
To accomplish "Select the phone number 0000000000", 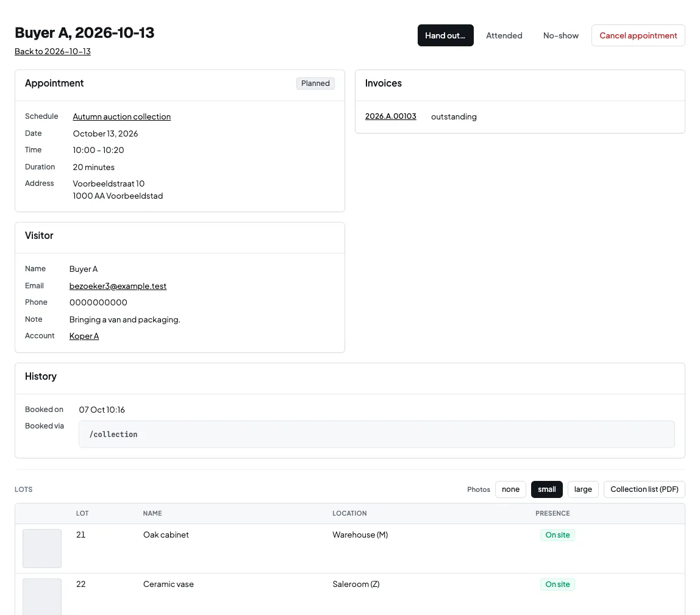I will coord(98,302).
